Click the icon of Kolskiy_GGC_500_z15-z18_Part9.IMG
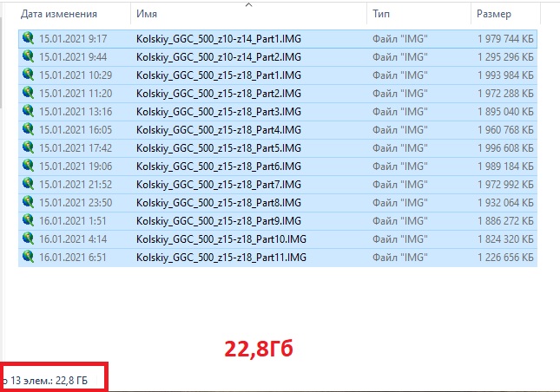 (29, 220)
